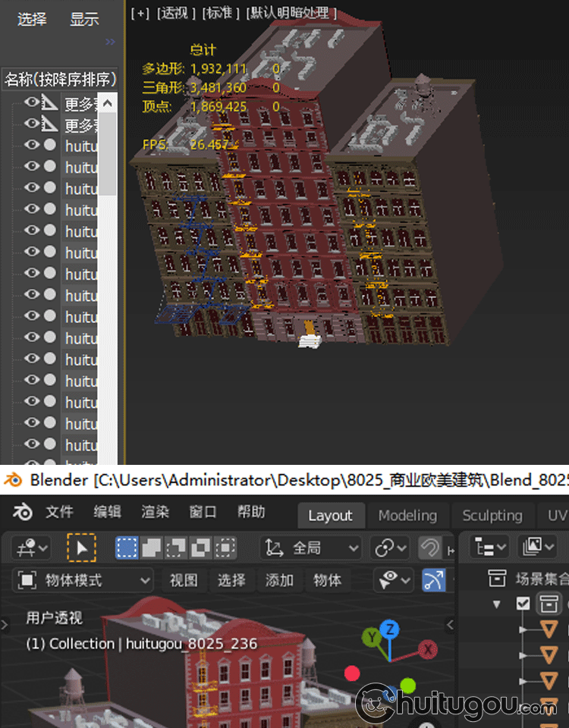The height and width of the screenshot is (728, 569).
Task: Click the scroll-up arrow in the scene explorer list
Action: click(108, 103)
